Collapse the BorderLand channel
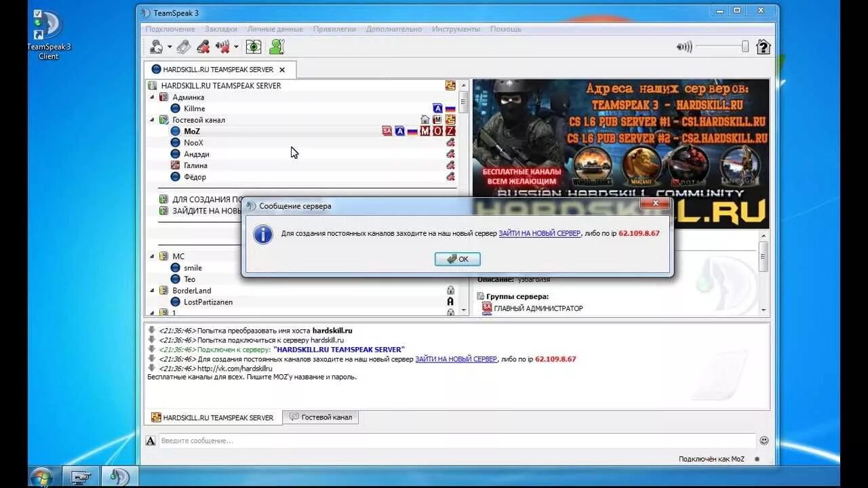 (152, 290)
